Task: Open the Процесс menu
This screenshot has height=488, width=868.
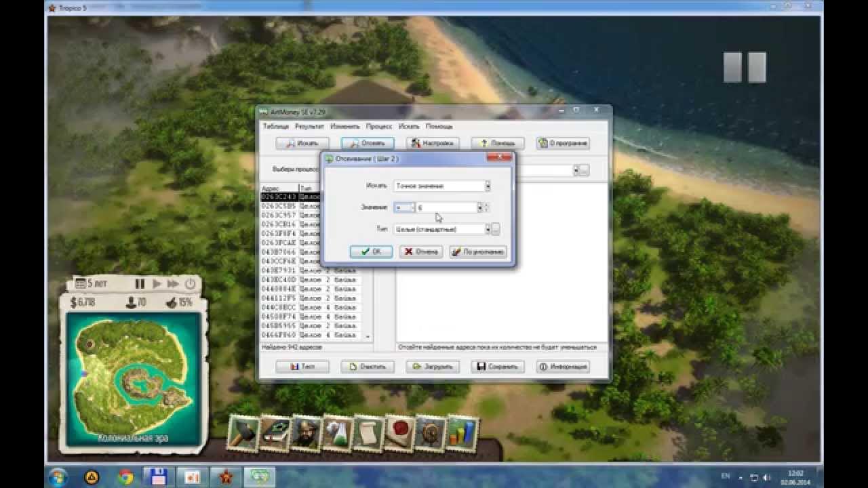Action: pyautogui.click(x=379, y=126)
